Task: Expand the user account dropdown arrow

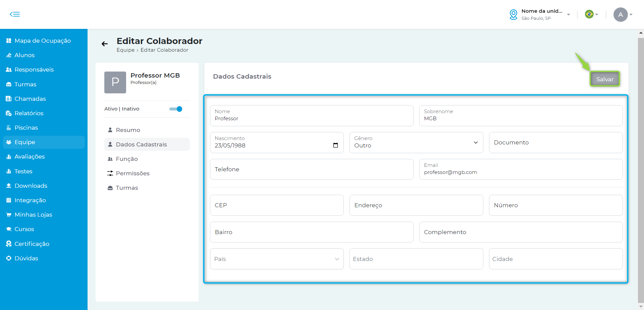Action: tap(631, 14)
